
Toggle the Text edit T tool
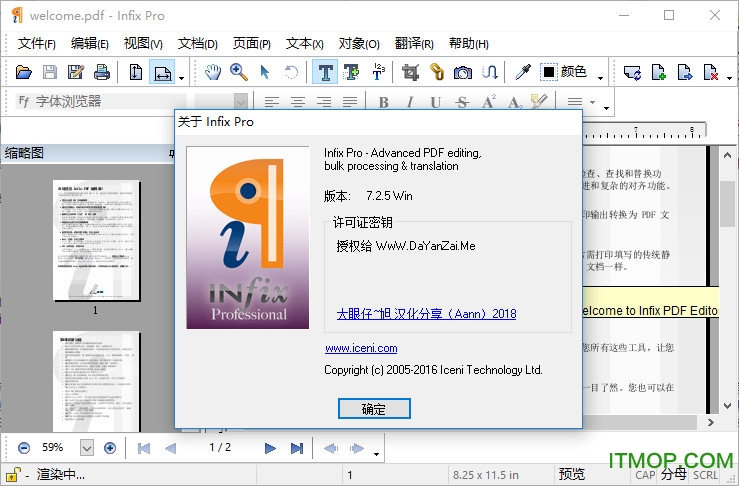click(325, 72)
